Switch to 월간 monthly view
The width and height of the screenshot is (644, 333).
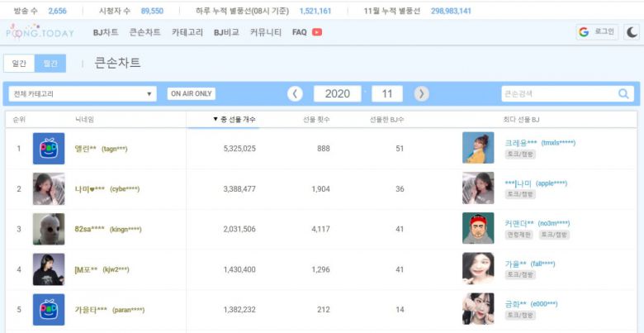tap(50, 64)
